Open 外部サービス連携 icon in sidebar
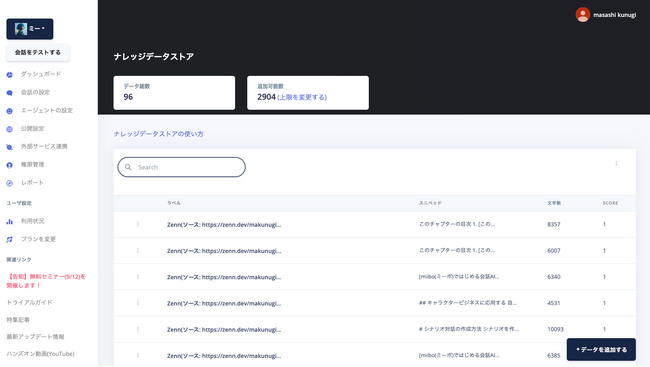Image resolution: width=650 pixels, height=367 pixels. (10, 147)
